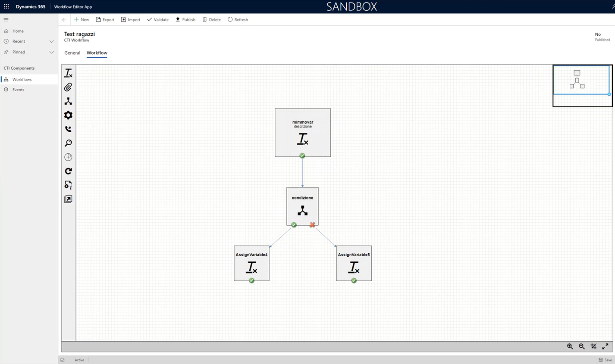Select the assign variable tool in palette
The image size is (615, 364).
[68, 73]
